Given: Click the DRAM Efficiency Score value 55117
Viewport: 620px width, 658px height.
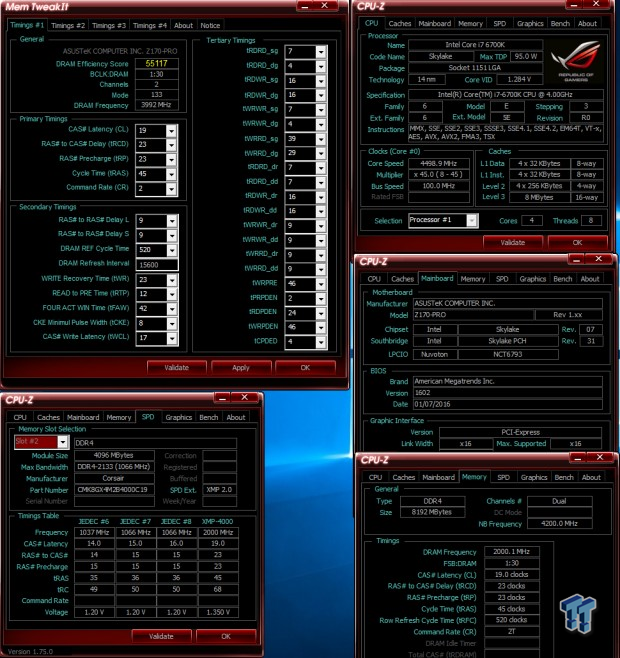Looking at the screenshot, I should point(157,64).
